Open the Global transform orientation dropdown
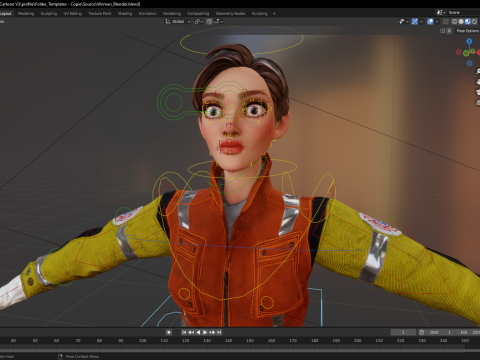 click(x=178, y=21)
